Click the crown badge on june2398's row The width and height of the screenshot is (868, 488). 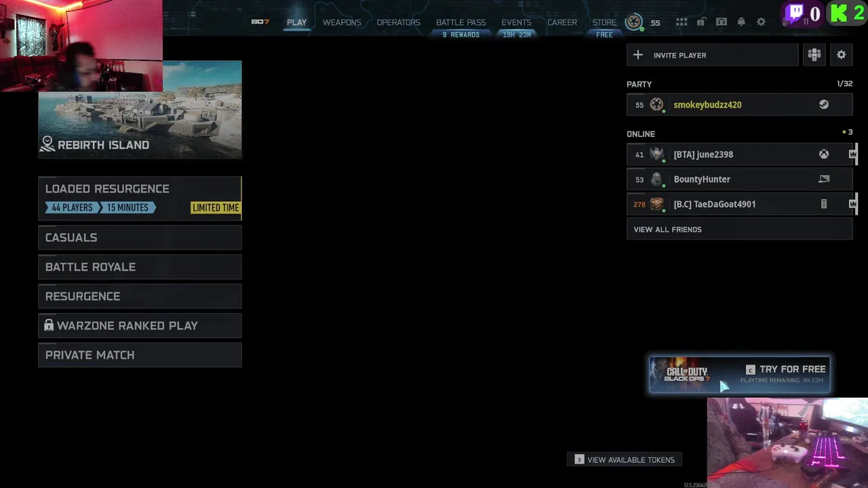click(x=852, y=155)
